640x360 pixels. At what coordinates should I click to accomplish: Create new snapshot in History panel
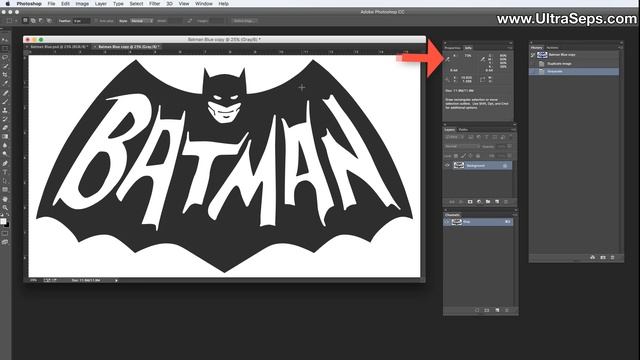tap(603, 257)
